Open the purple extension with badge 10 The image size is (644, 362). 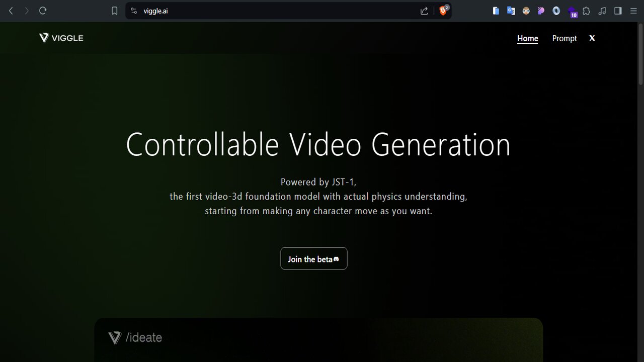[572, 12]
